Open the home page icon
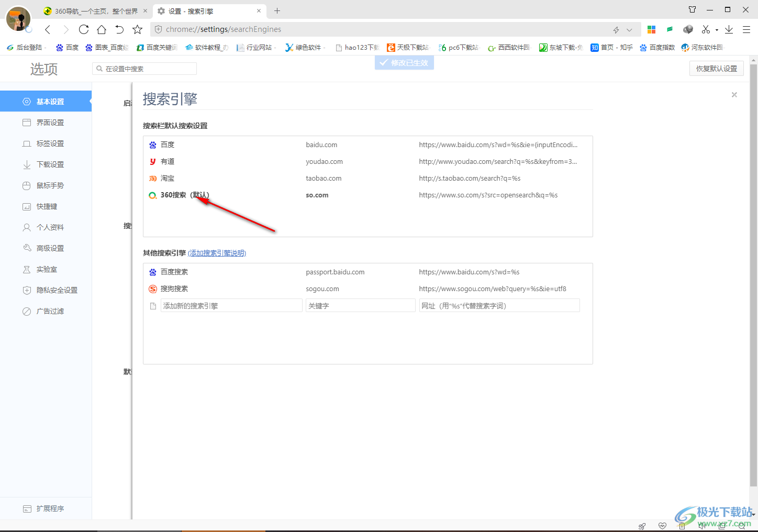Screen dimensions: 758x532 pos(102,29)
